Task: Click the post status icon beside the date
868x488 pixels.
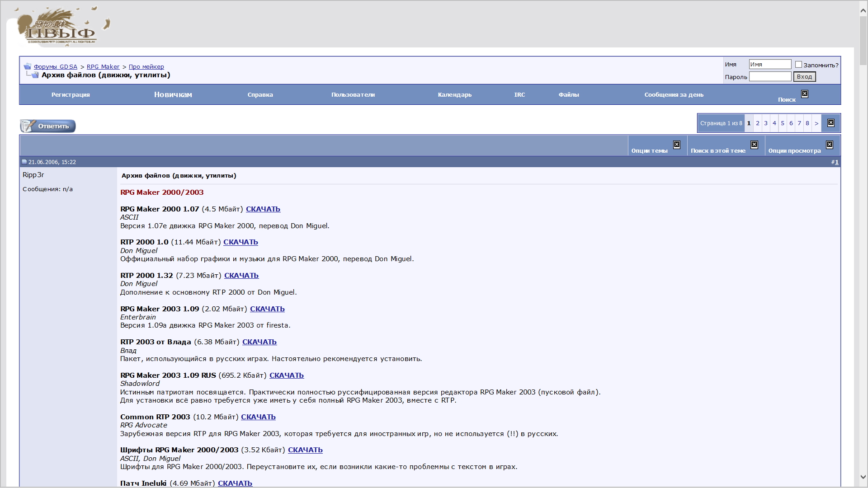Action: [x=24, y=162]
